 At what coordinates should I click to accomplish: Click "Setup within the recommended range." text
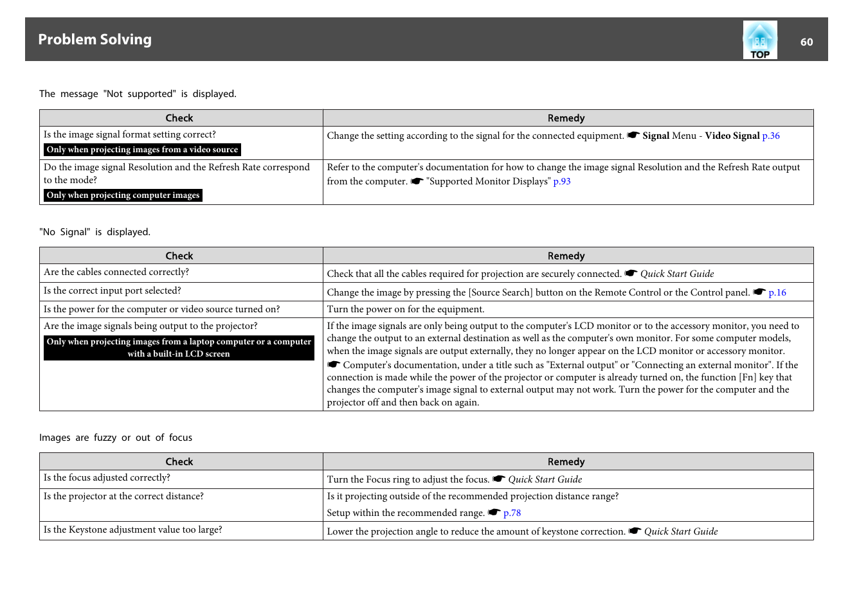pos(406,513)
